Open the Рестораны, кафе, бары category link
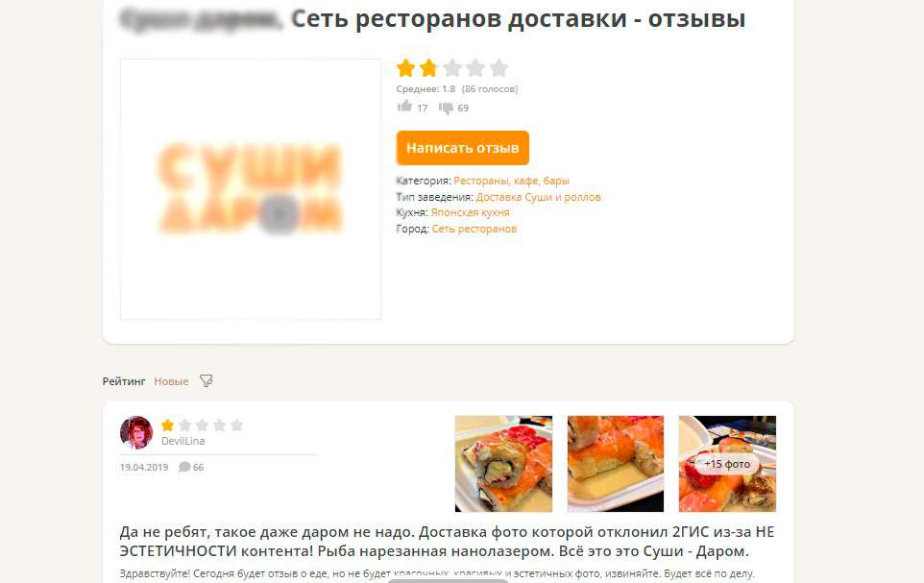 512,181
